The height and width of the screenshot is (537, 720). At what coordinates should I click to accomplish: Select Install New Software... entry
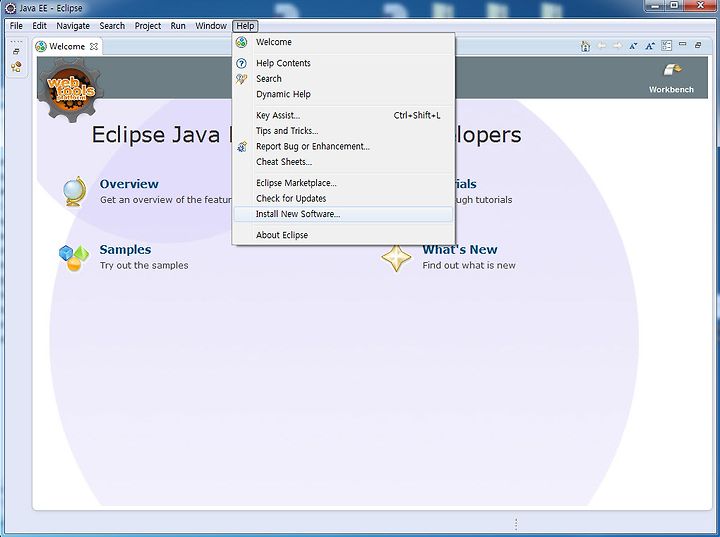(x=343, y=214)
